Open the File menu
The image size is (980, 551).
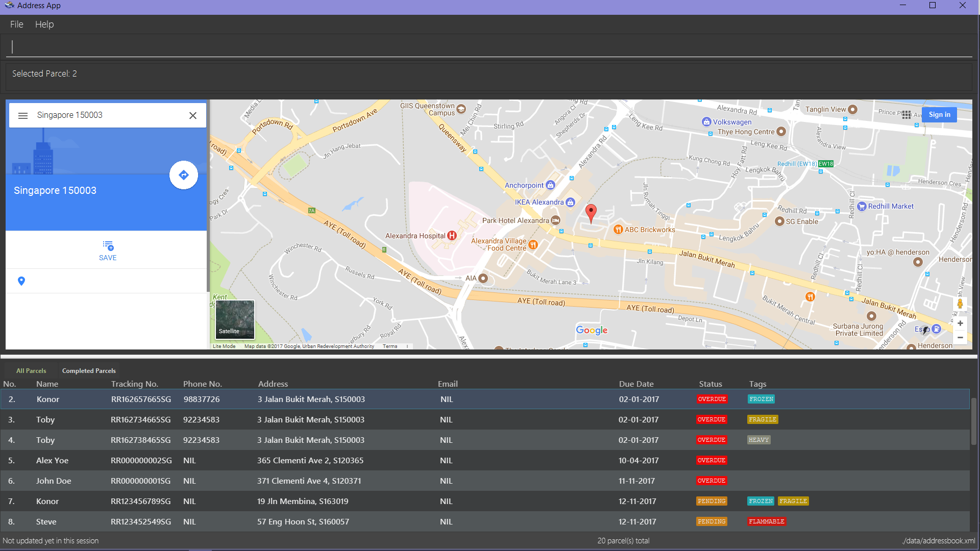17,24
